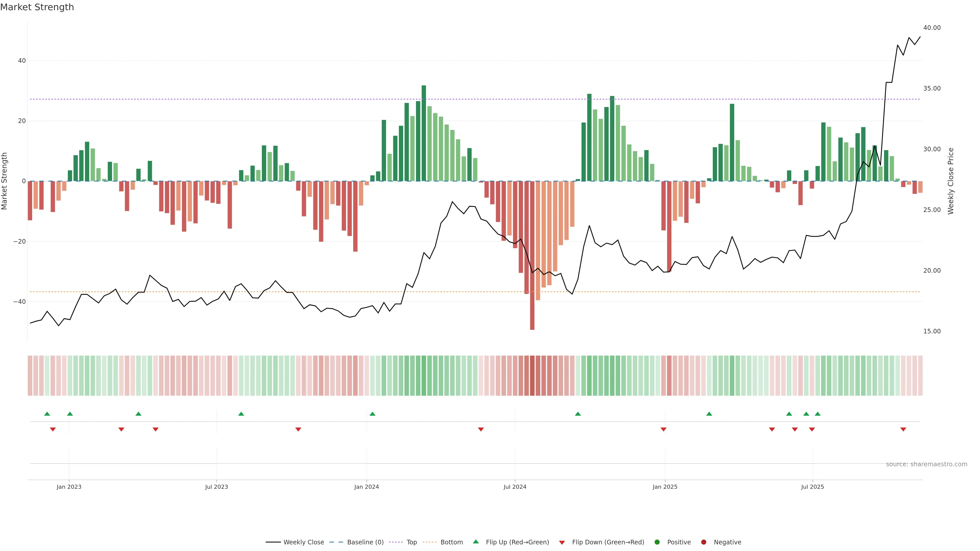
Task: Click the Flip Up marker near Jan 2024
Action: (x=372, y=414)
